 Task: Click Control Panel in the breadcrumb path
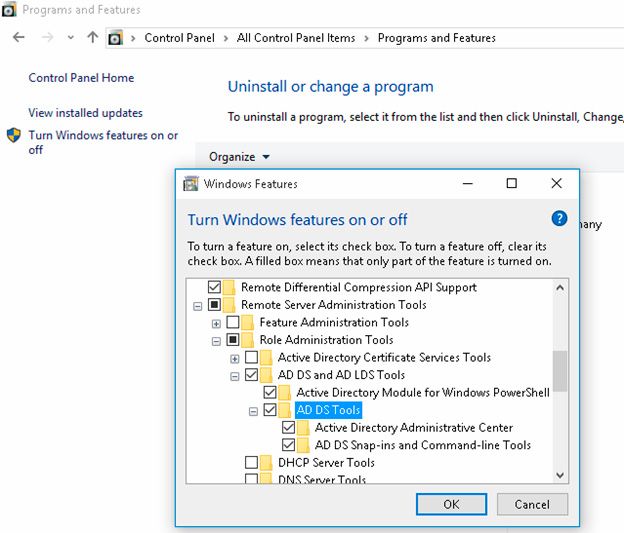[x=179, y=38]
